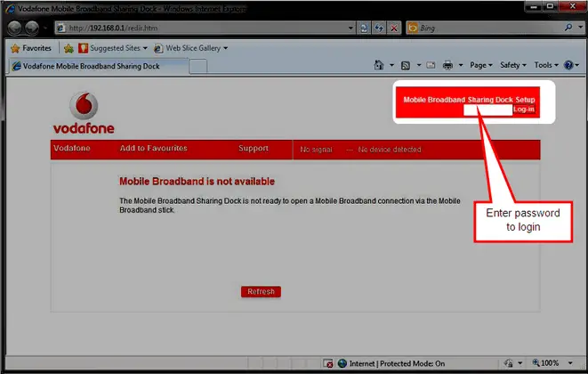Click the 'Mobile Broadband is not available' heading
This screenshot has width=588, height=374.
pyautogui.click(x=197, y=182)
